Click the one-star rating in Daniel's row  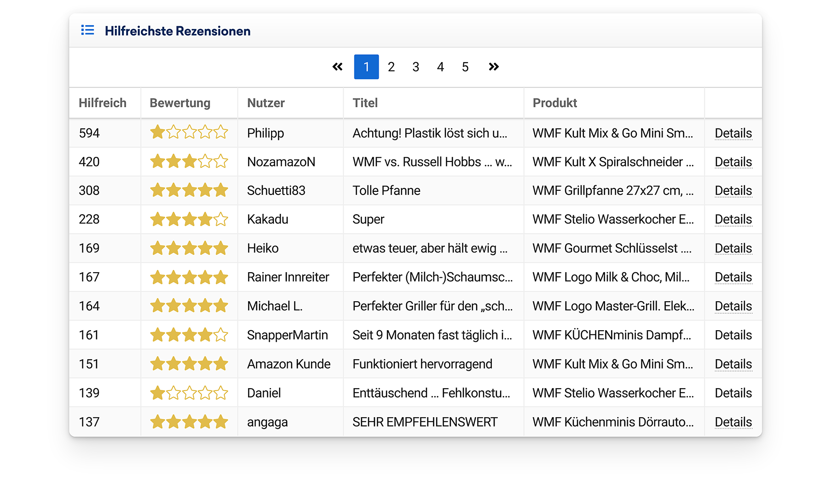(189, 393)
